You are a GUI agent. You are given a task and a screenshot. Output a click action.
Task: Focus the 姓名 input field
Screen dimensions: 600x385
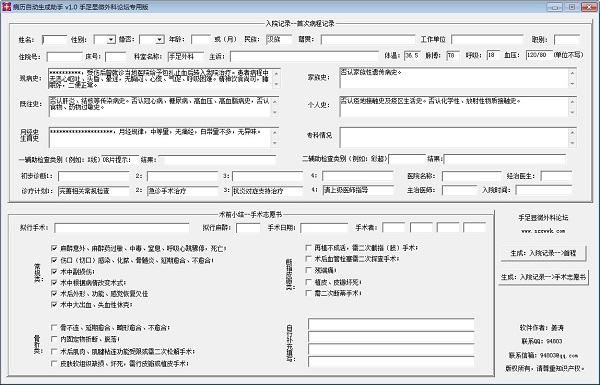pyautogui.click(x=54, y=39)
